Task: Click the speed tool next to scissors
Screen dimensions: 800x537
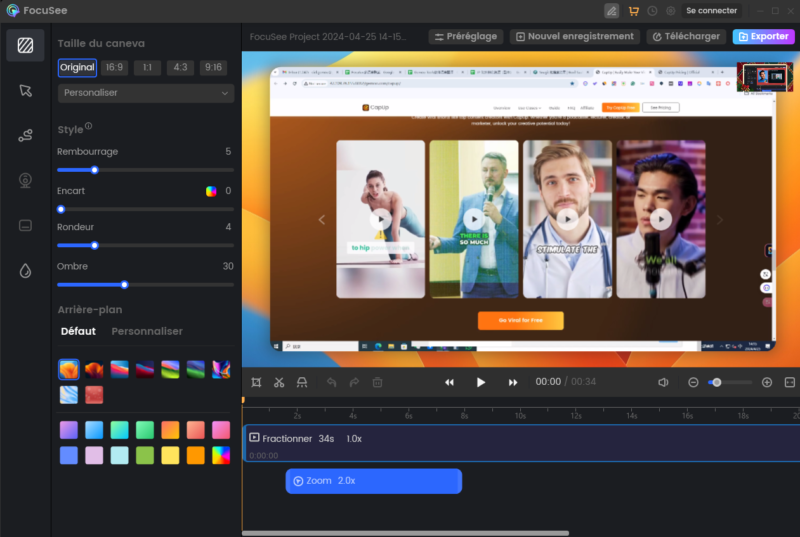Action: 302,382
